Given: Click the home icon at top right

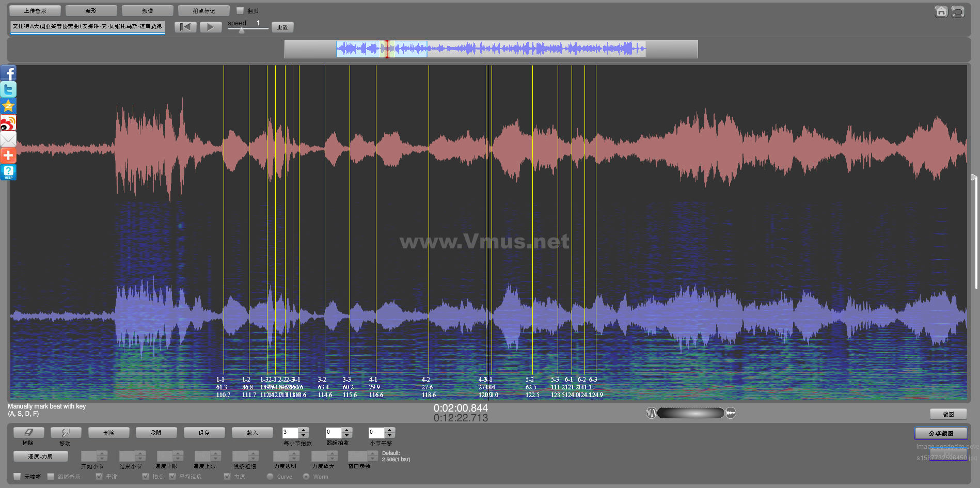Looking at the screenshot, I should coord(941,12).
